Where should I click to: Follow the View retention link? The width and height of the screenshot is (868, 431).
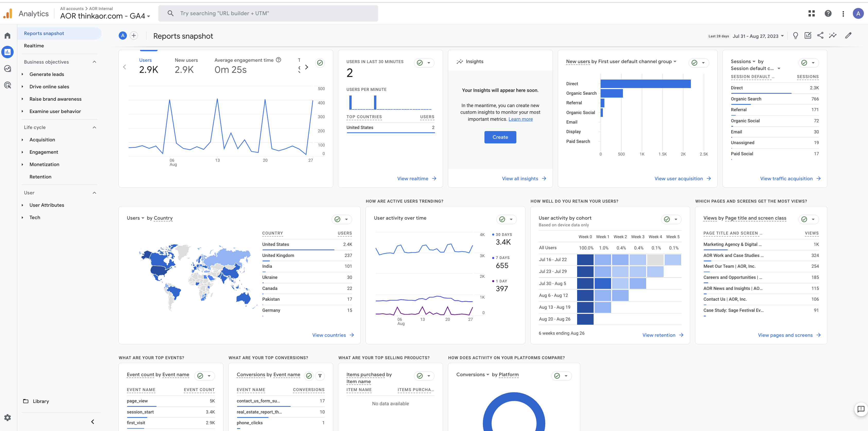click(663, 335)
